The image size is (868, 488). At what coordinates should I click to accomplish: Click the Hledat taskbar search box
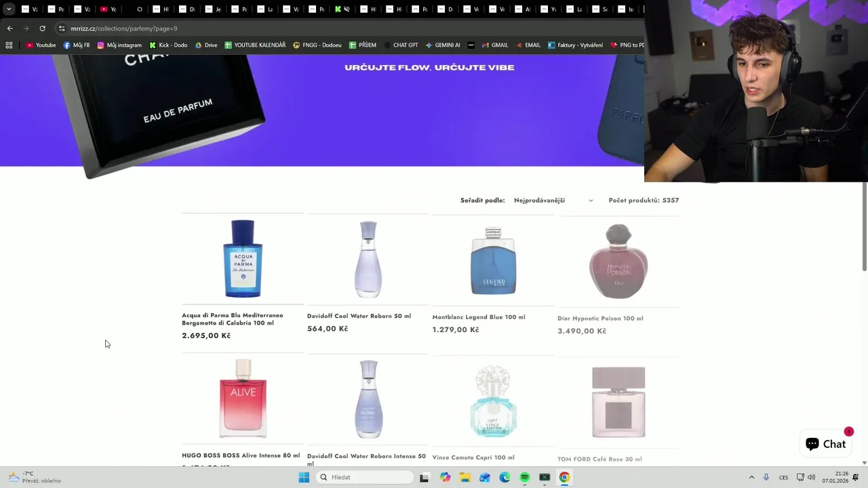pos(365,477)
